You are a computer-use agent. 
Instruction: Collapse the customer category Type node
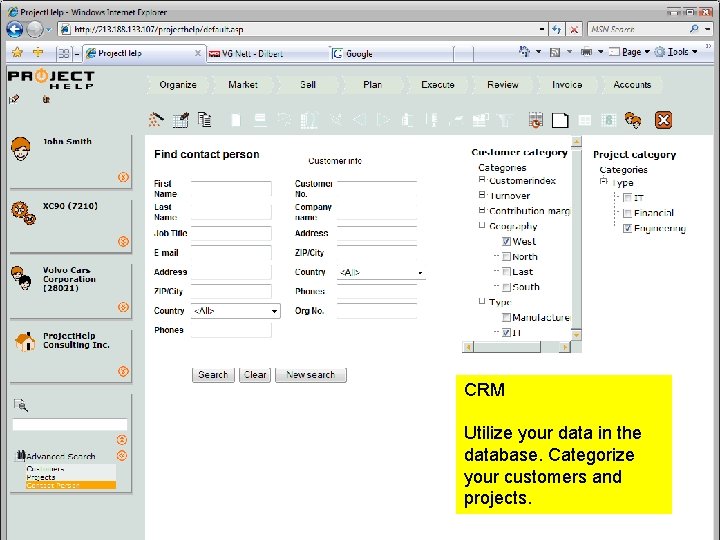[482, 301]
